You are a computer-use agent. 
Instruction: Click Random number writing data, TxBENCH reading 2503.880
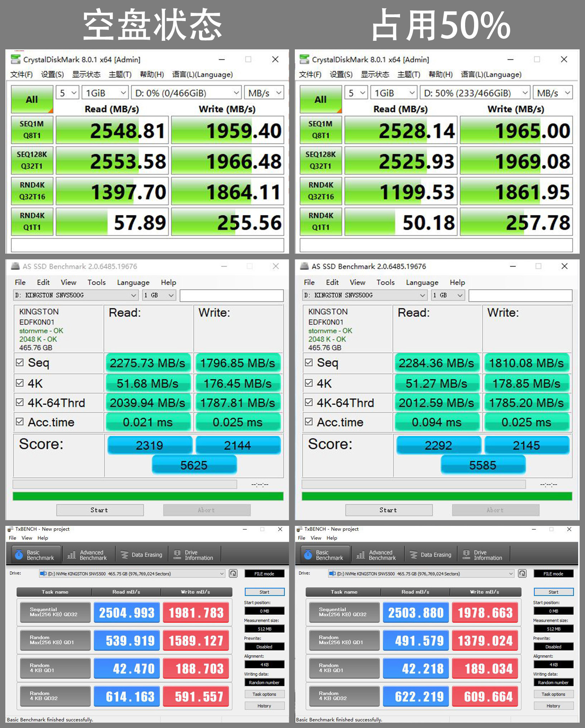click(554, 682)
